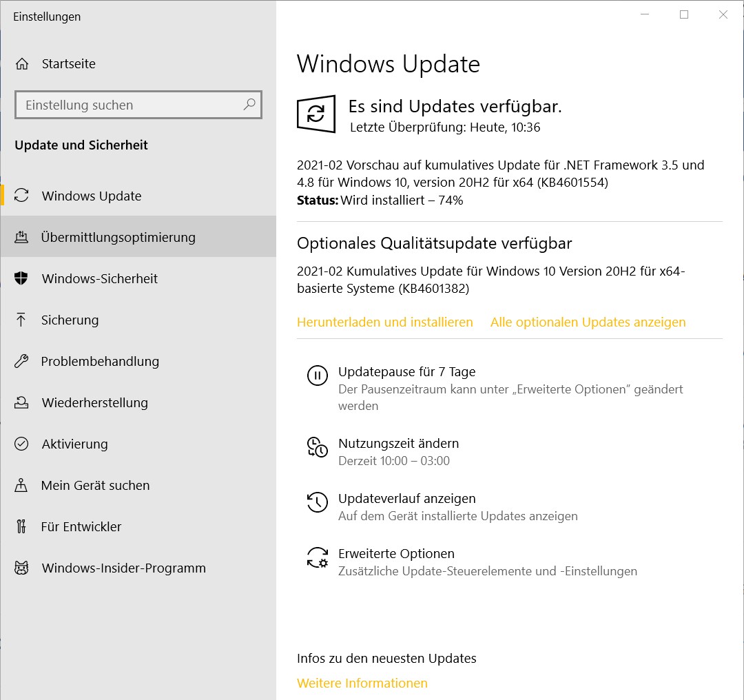The width and height of the screenshot is (744, 700).
Task: Click the checkmark circle Aktivierung icon
Action: pos(21,444)
